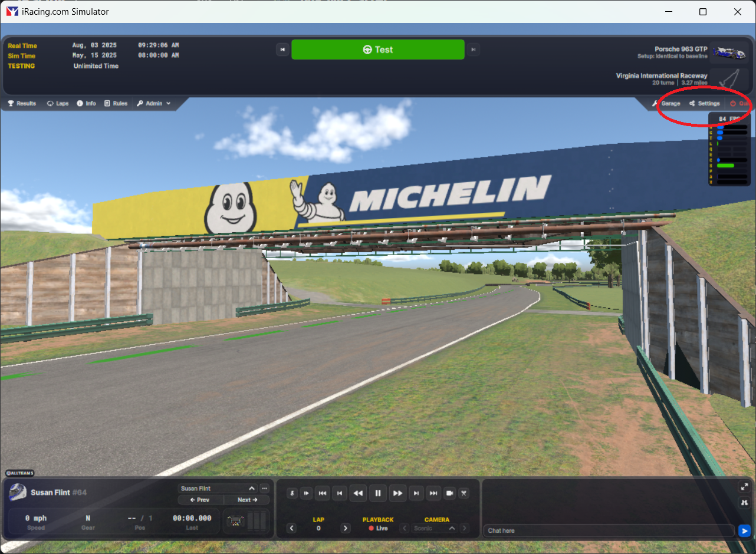Open the Settings menu
Viewport: 756px width, 554px height.
point(705,103)
